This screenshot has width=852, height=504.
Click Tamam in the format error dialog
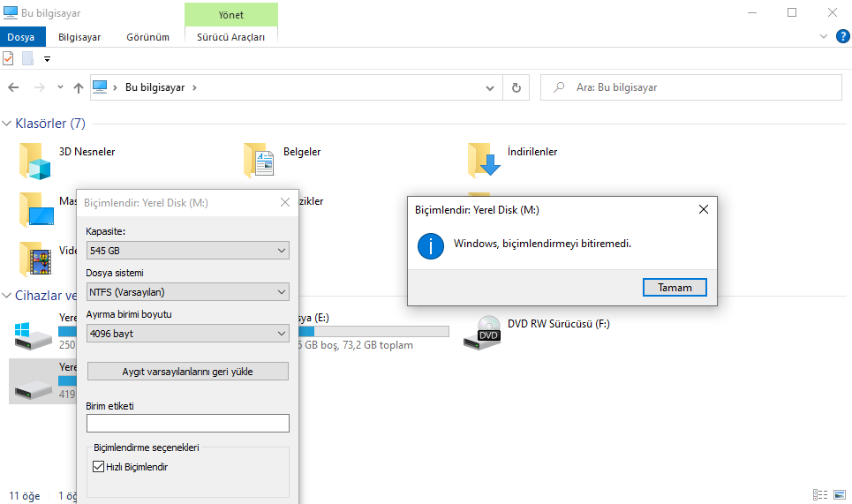pos(675,287)
